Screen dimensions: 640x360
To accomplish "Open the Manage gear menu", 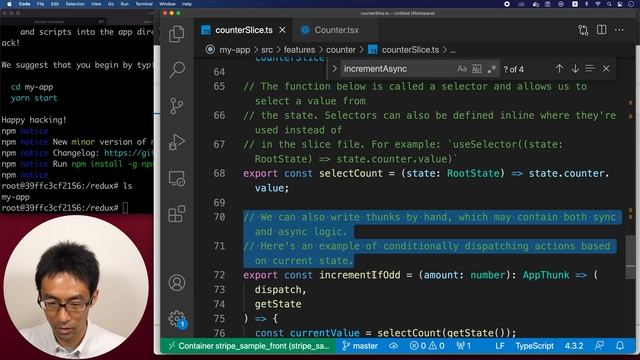I will (177, 318).
